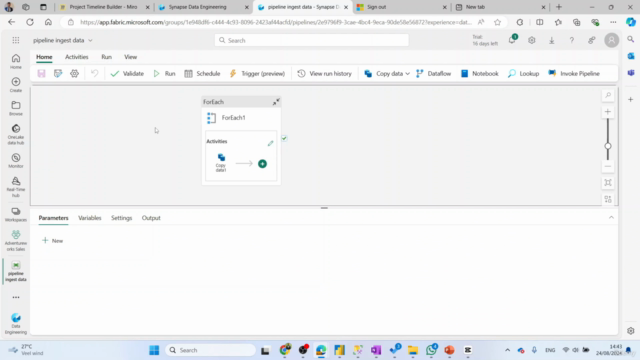Screen dimensions: 640x360
Task: Add a Notebook activity
Action: pyautogui.click(x=480, y=73)
